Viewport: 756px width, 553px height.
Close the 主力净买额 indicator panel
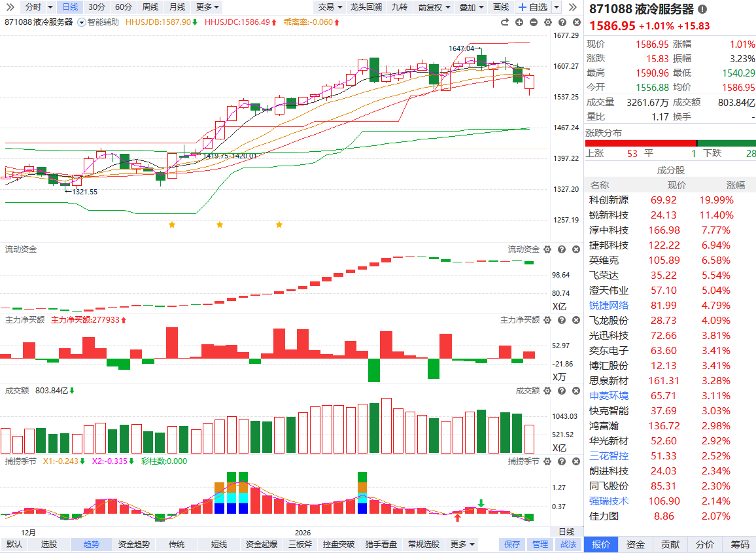point(576,320)
